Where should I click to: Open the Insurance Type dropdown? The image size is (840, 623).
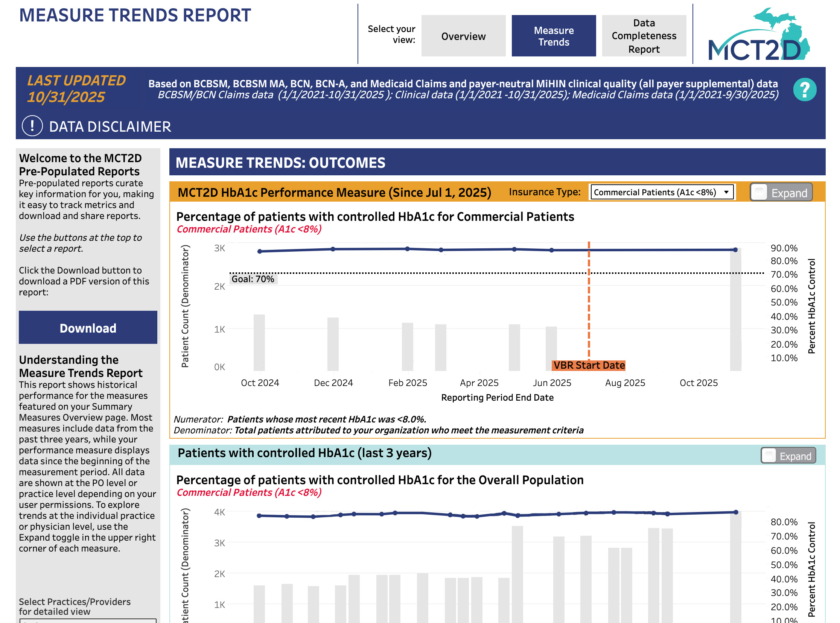coord(727,192)
